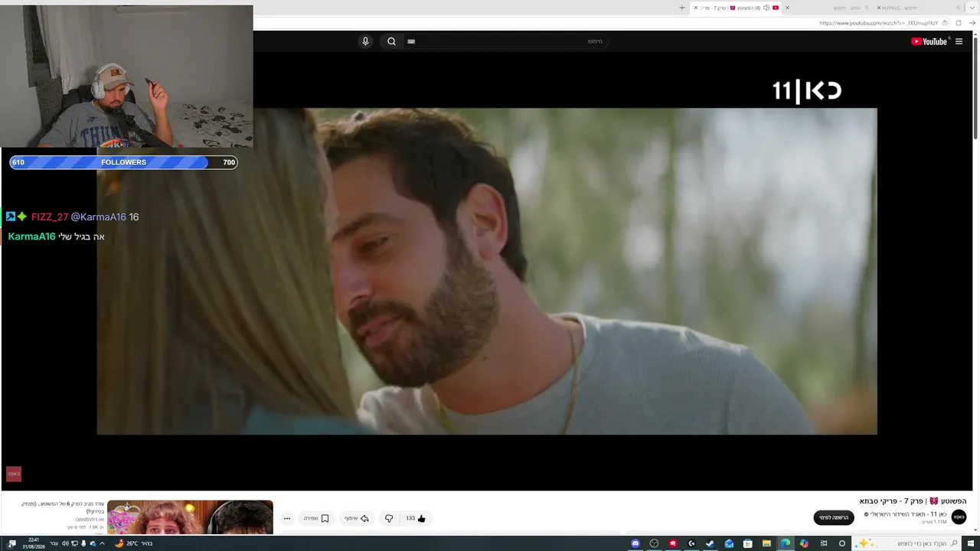Subscribe to the Kan 11 channel

[x=834, y=518]
